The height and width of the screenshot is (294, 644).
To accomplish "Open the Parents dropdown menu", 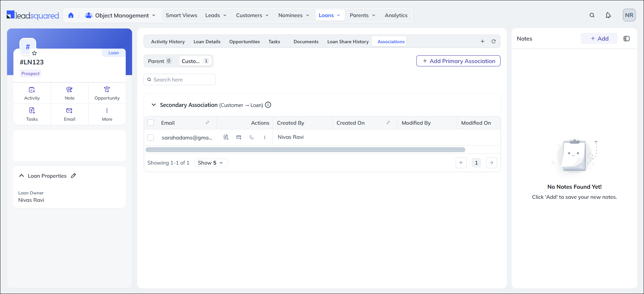I will click(x=362, y=15).
